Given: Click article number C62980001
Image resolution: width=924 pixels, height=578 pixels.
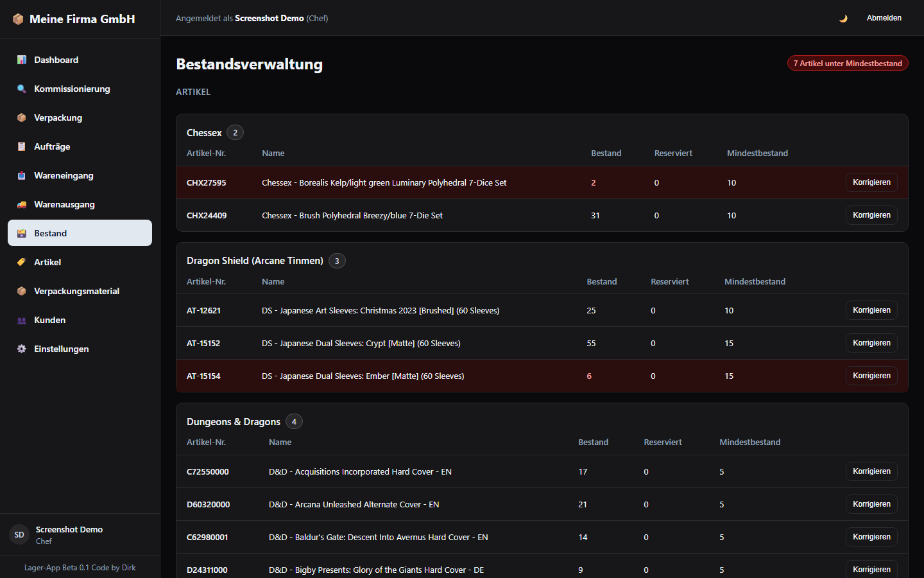Looking at the screenshot, I should [207, 538].
